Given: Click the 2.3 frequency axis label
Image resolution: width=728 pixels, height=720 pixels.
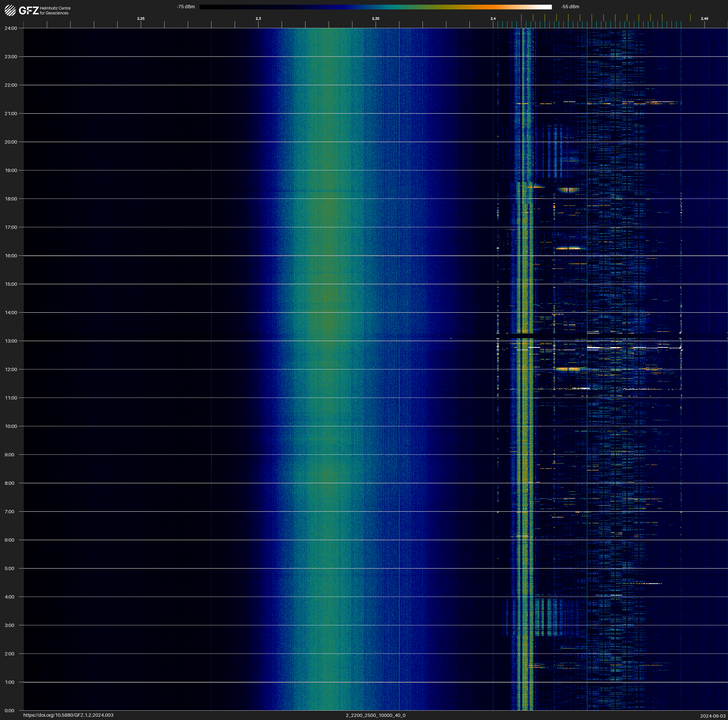Looking at the screenshot, I should 258,19.
